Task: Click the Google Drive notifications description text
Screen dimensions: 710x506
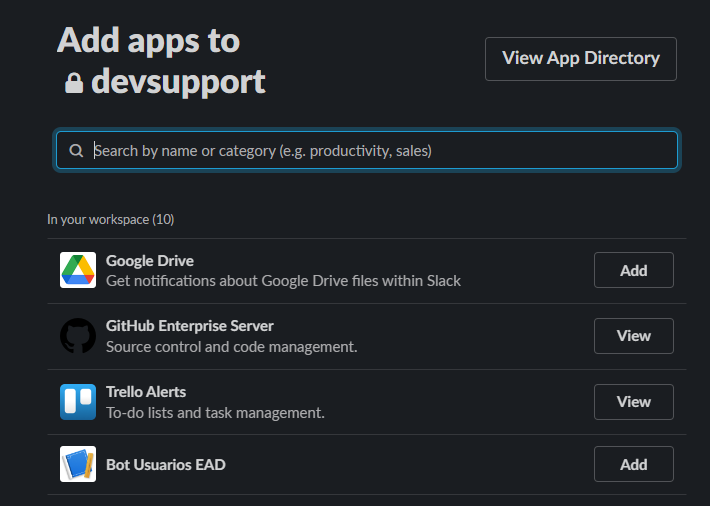Action: coord(283,281)
